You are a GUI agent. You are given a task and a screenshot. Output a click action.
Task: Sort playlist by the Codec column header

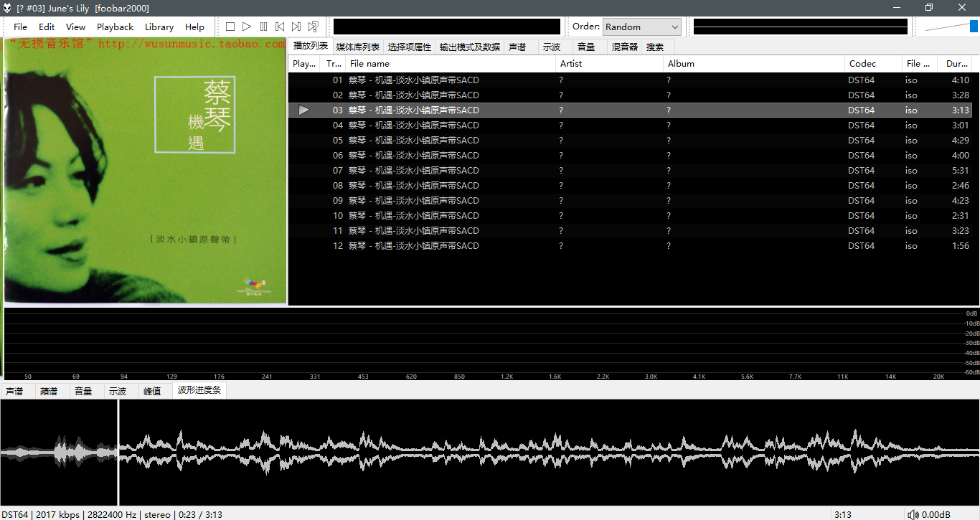pyautogui.click(x=872, y=63)
